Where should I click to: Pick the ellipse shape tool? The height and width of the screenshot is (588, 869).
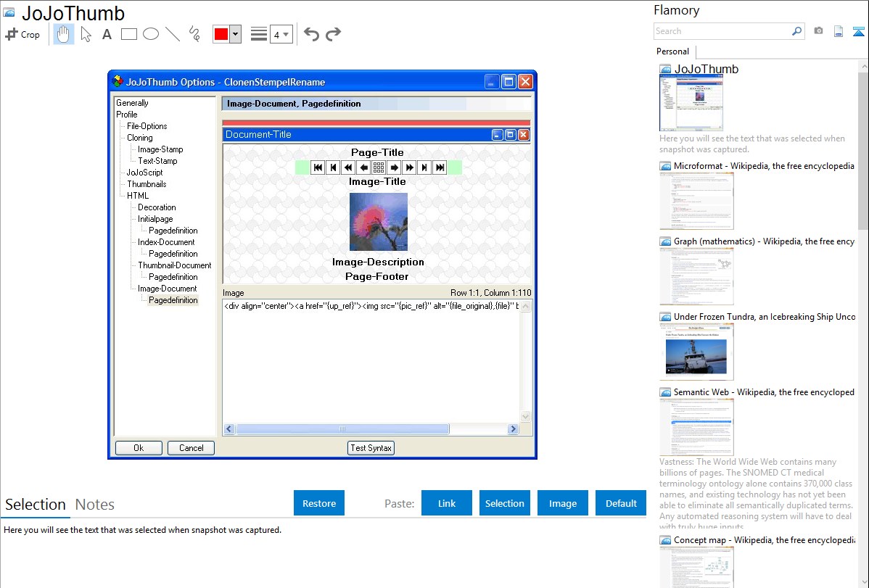coord(151,34)
